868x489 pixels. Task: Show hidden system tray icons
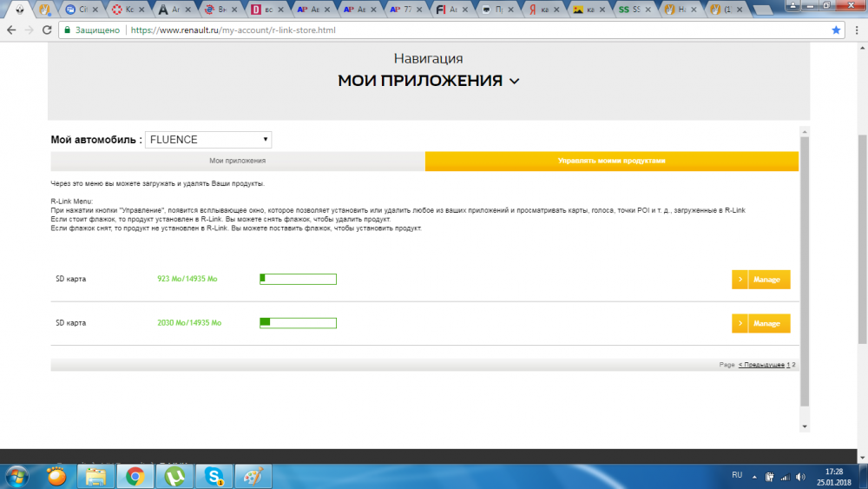pos(754,477)
